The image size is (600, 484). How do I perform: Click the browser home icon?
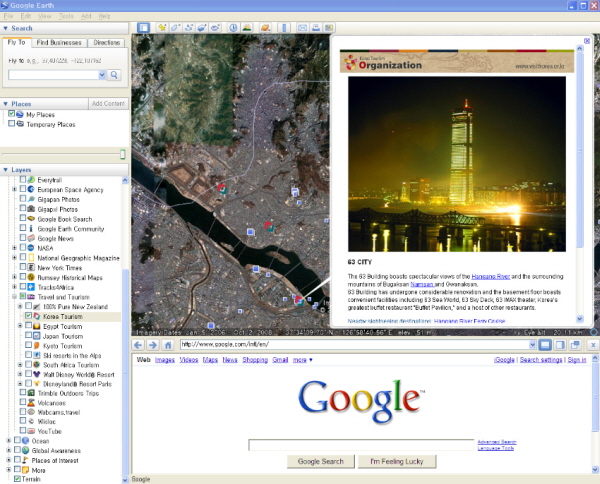coord(169,345)
